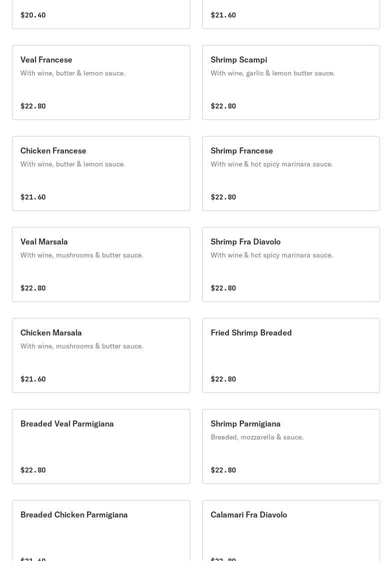Click Shrimp Parmigiana's "Breaded, mozzarella & sauce" description
Image resolution: width=392 pixels, height=561 pixels.
pos(257,437)
